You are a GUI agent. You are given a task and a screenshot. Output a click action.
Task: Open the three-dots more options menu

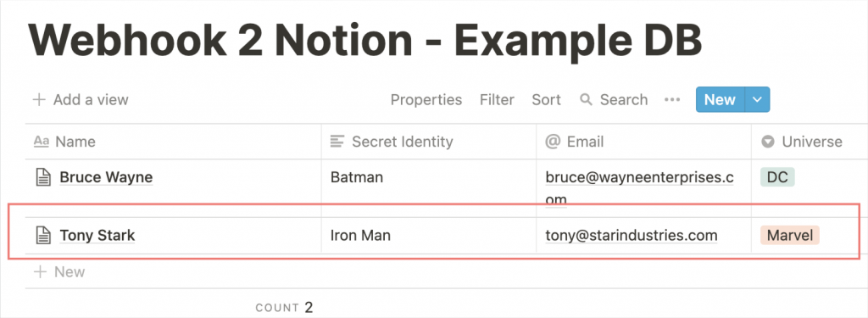coord(671,100)
